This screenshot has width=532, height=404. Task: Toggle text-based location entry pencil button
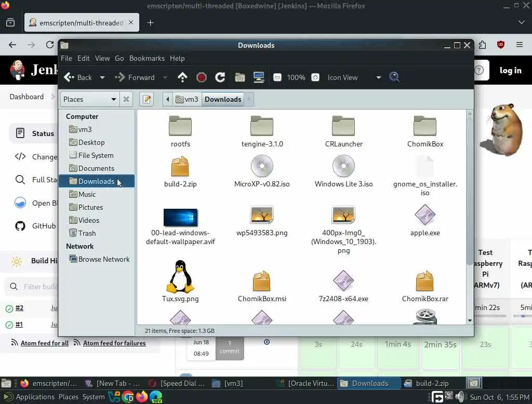[147, 99]
